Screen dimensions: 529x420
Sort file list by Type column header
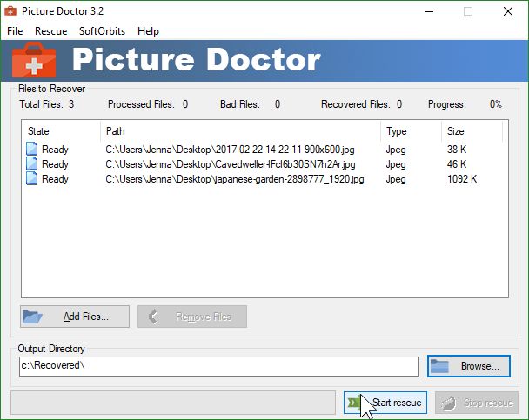[x=411, y=131]
